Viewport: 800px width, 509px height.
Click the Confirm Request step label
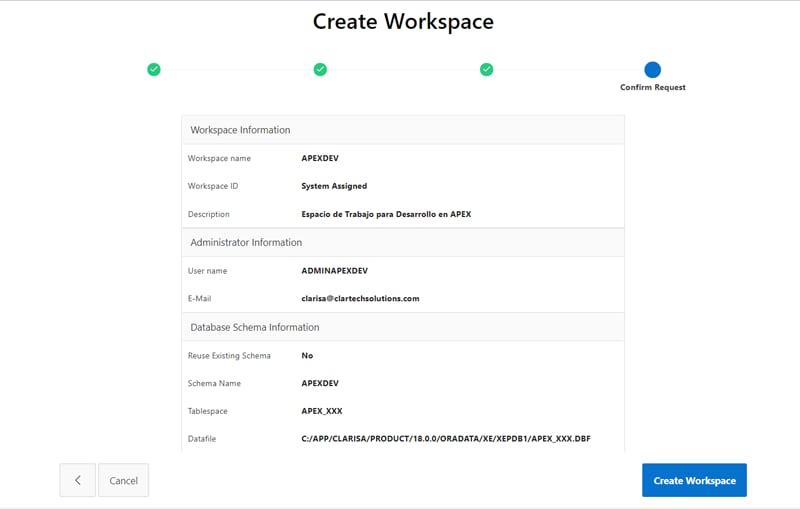653,88
